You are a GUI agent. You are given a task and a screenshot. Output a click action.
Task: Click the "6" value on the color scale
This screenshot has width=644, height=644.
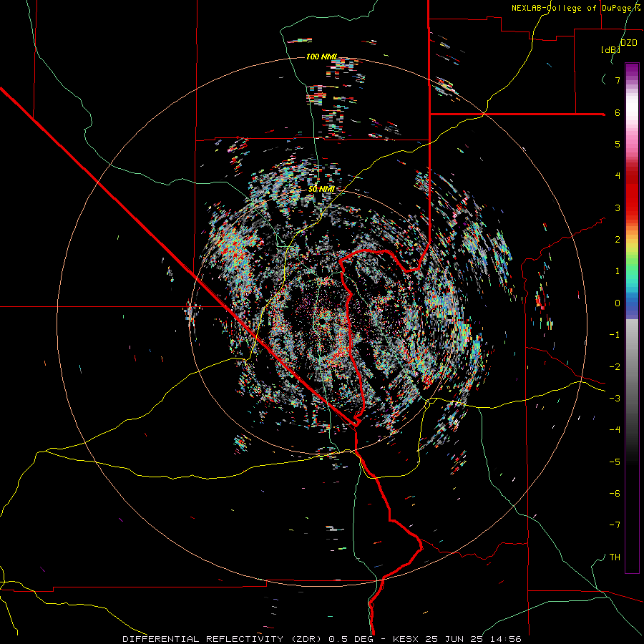click(618, 112)
